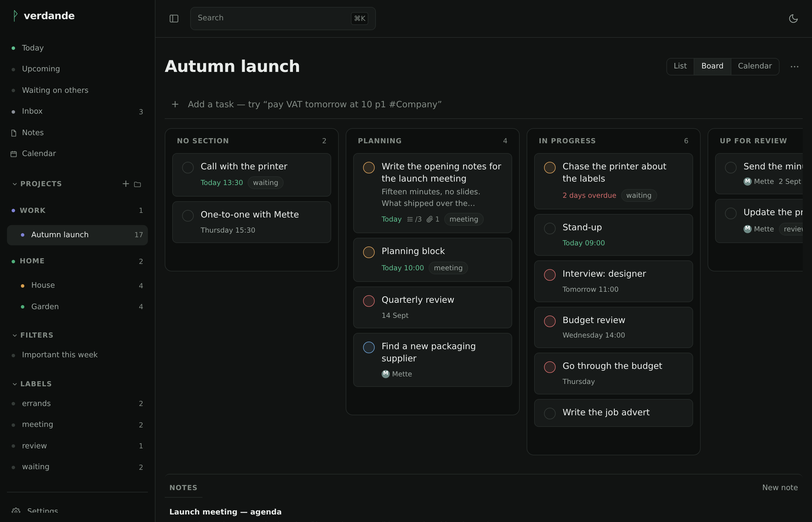The width and height of the screenshot is (812, 522).
Task: Switch to the Calendar view tab
Action: click(755, 66)
